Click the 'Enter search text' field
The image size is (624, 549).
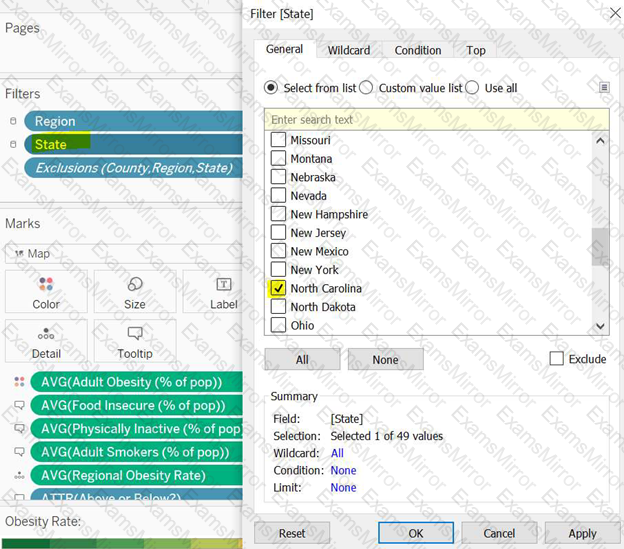click(437, 119)
